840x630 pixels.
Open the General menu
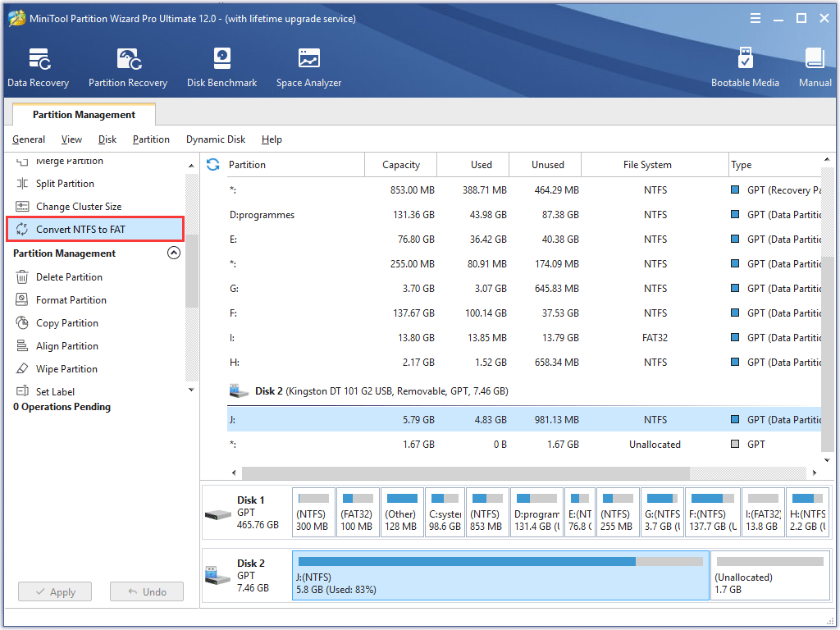tap(29, 139)
